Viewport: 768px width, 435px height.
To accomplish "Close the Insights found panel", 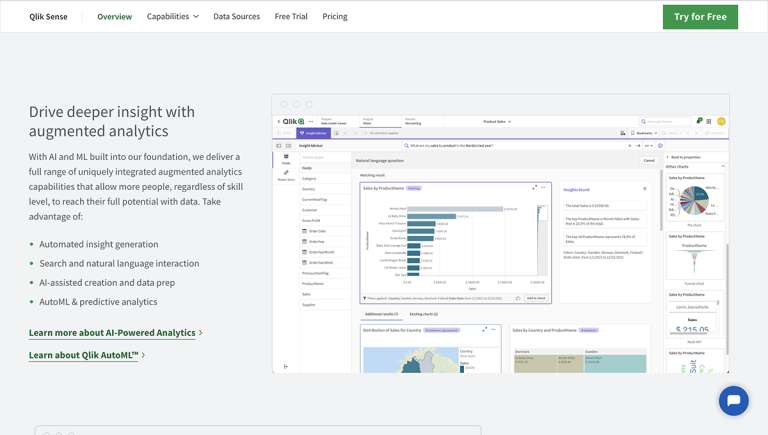I will [x=644, y=188].
